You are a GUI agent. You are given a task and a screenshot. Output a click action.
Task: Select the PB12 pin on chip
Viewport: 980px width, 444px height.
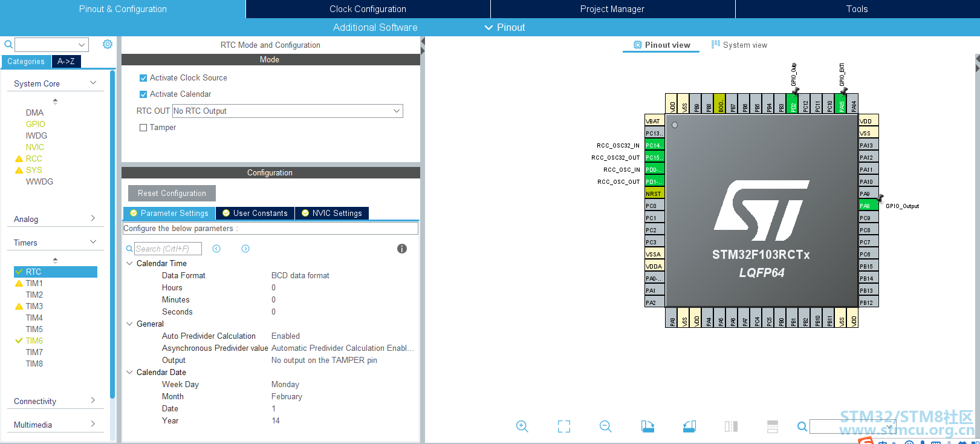tap(869, 302)
